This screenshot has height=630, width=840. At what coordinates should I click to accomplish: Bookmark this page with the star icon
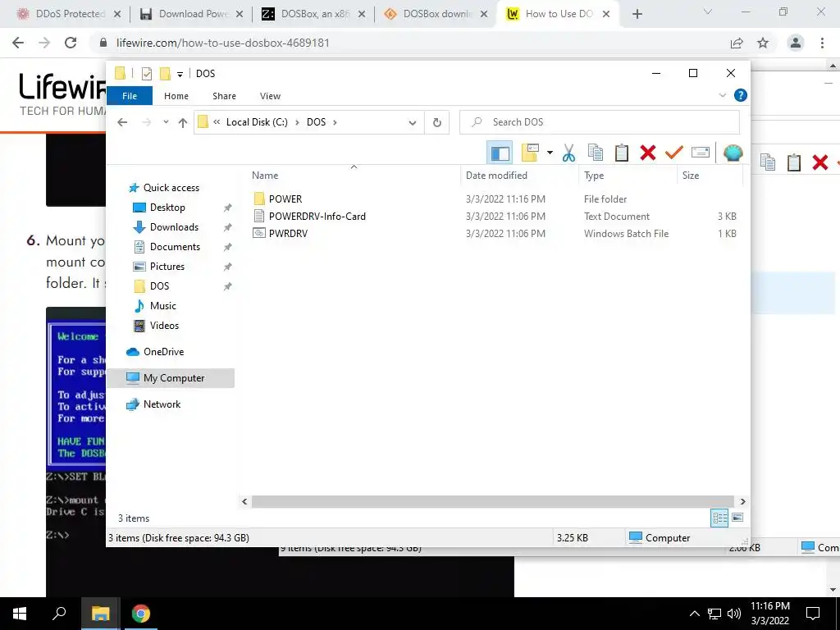tap(763, 43)
